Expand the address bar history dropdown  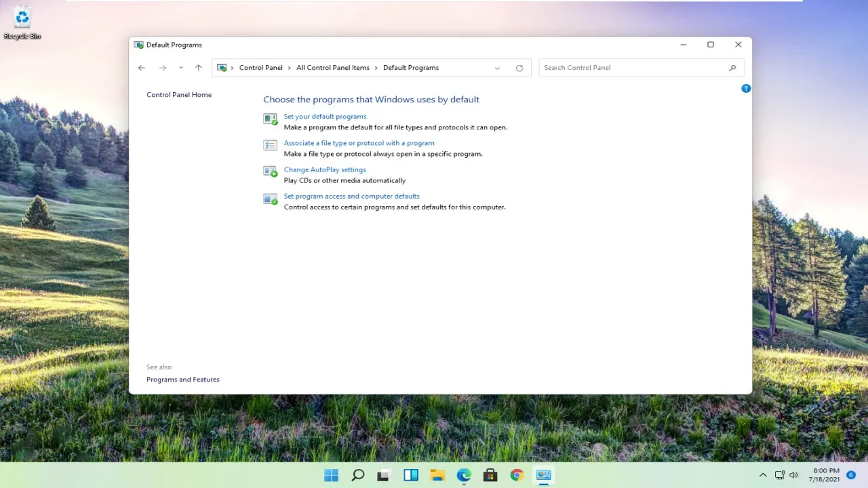point(497,68)
